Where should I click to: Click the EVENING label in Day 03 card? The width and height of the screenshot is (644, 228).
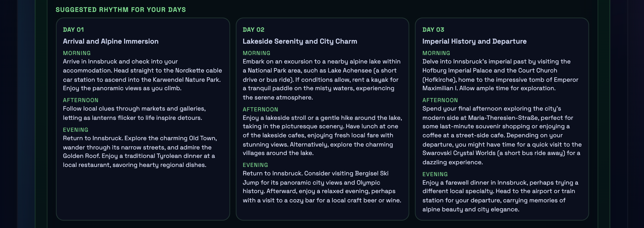click(435, 174)
